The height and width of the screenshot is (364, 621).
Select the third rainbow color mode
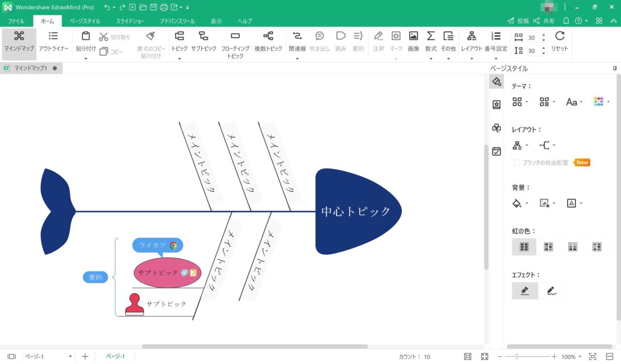pos(572,247)
